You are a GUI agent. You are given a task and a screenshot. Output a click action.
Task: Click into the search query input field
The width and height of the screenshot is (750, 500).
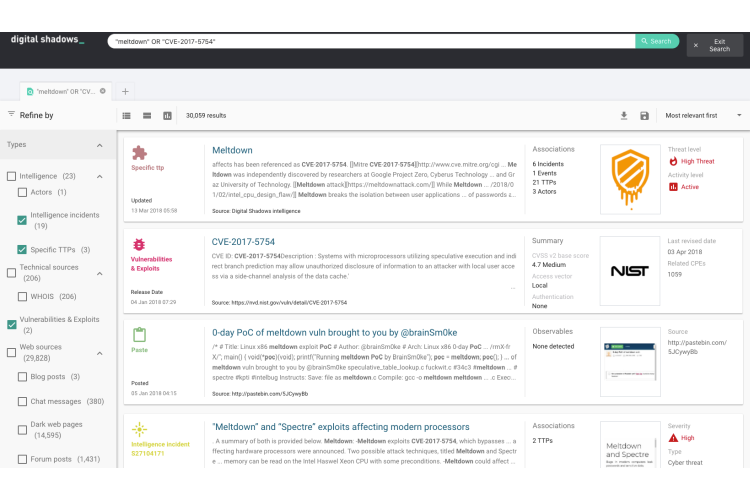click(x=370, y=41)
